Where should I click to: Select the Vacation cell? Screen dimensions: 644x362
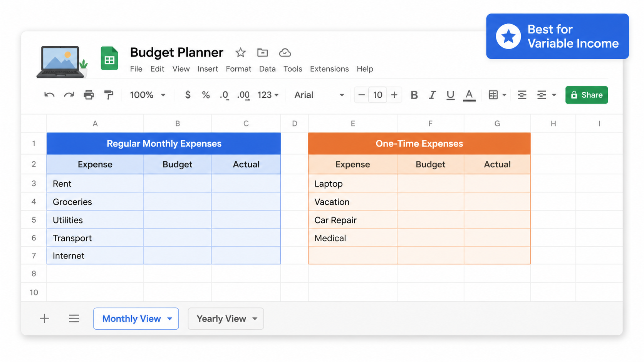pos(352,202)
